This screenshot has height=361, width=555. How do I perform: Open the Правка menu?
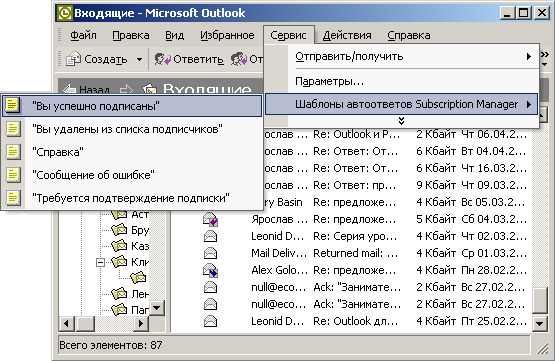131,35
